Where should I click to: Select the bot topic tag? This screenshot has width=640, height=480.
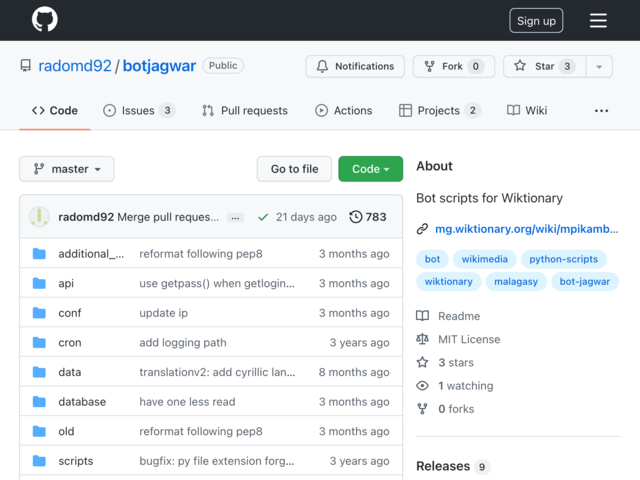point(432,259)
